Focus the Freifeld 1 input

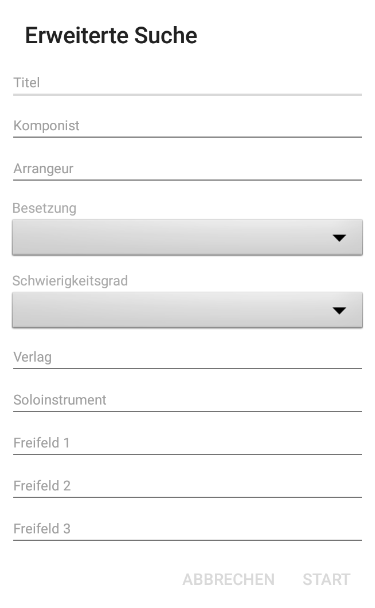click(x=187, y=443)
